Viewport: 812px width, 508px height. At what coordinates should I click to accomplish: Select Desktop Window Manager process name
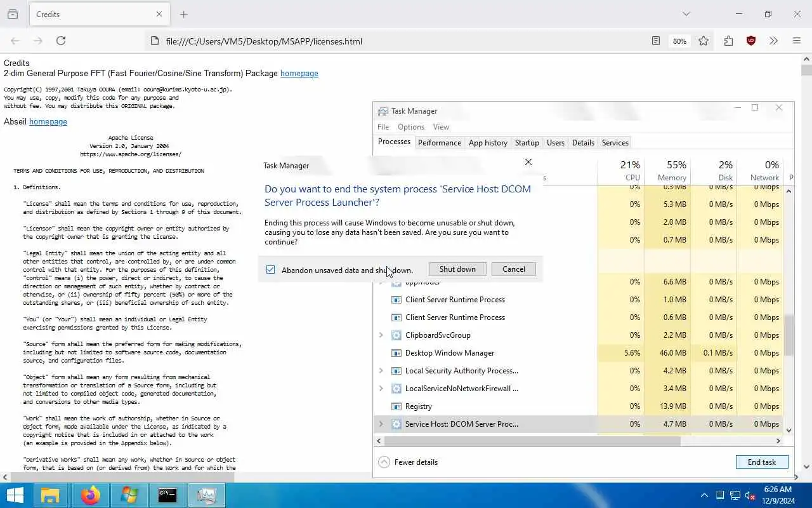(450, 353)
